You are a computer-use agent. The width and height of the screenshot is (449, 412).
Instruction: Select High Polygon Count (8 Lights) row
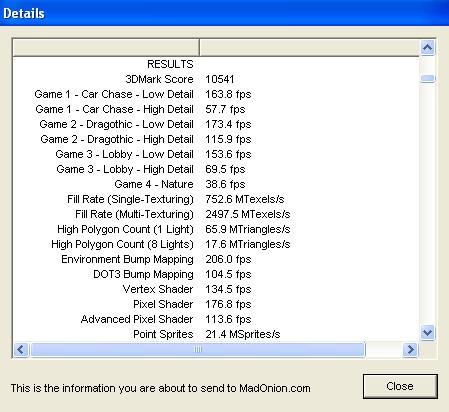[216, 244]
